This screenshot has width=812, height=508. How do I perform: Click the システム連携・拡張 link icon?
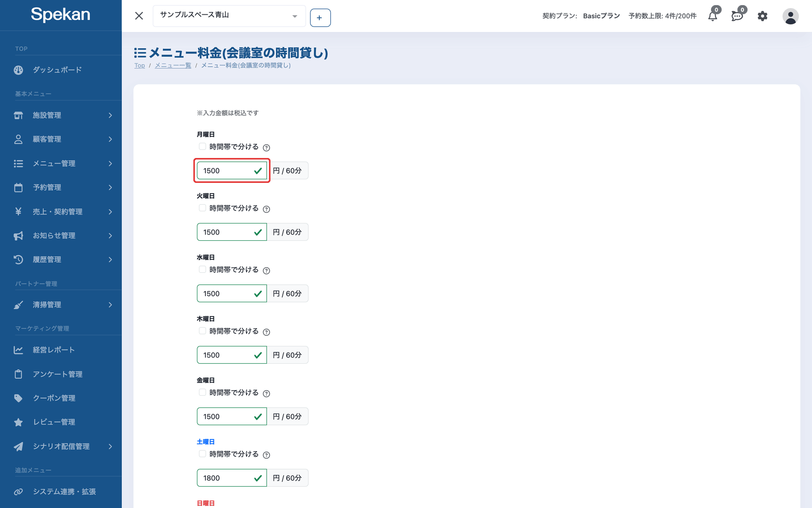18,492
